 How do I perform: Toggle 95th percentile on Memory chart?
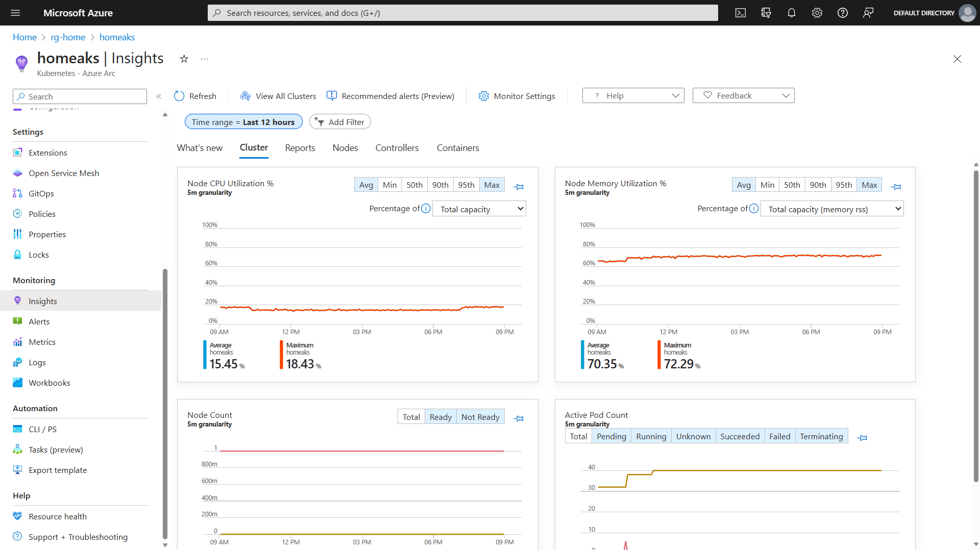[x=844, y=185]
